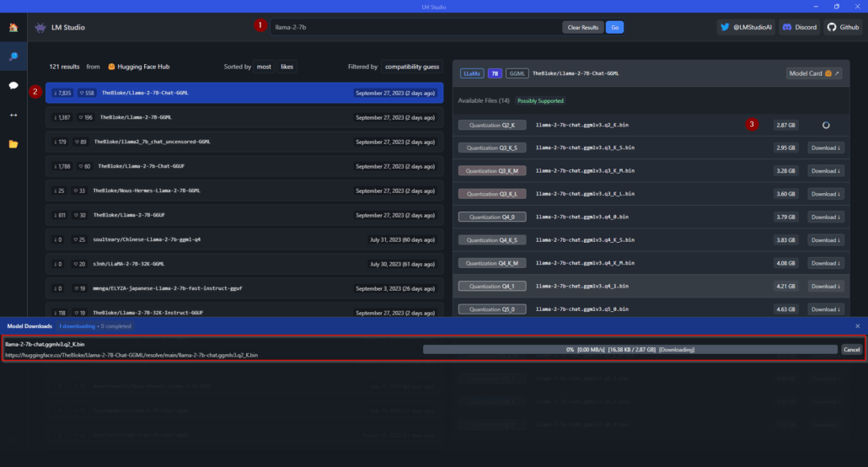Click the LM Studio logo icon
Image resolution: width=868 pixels, height=467 pixels.
(x=40, y=28)
